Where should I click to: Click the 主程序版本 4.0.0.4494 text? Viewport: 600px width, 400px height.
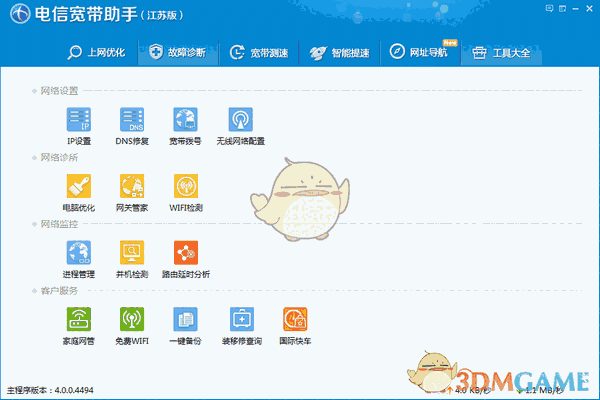(x=50, y=390)
